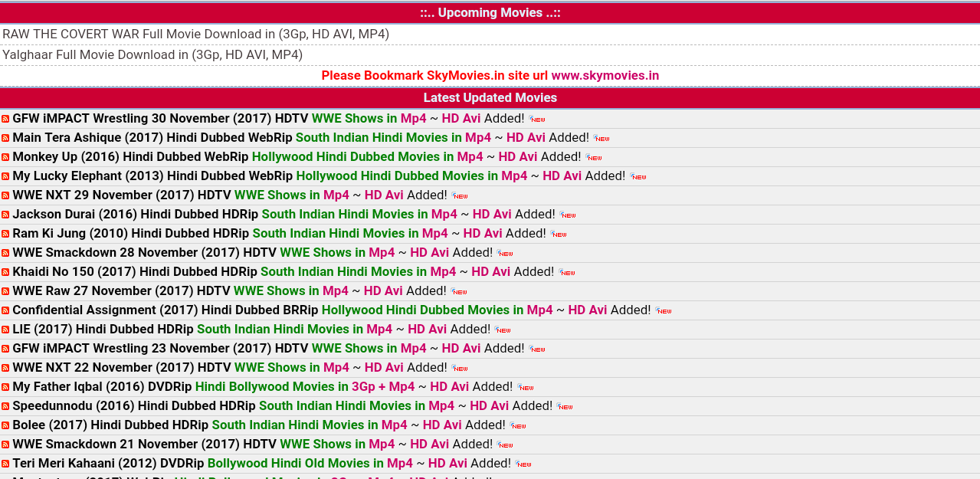
Task: Open LIE (2017) Hindi Dubbed HDRip
Action: click(103, 330)
